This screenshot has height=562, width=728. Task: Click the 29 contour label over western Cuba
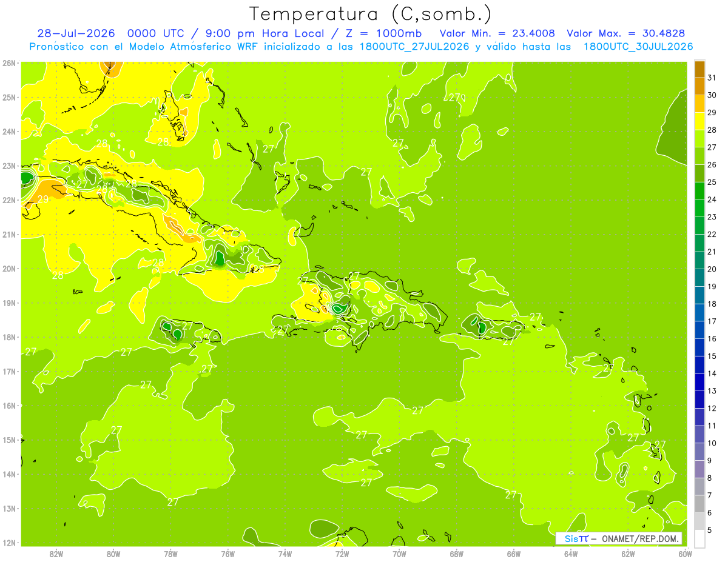pos(43,198)
